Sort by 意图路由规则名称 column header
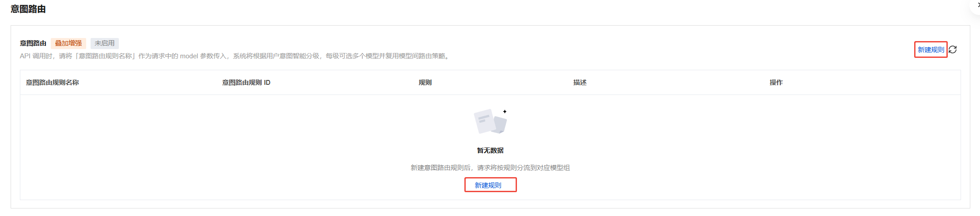This screenshot has width=980, height=216. pyautogui.click(x=52, y=83)
